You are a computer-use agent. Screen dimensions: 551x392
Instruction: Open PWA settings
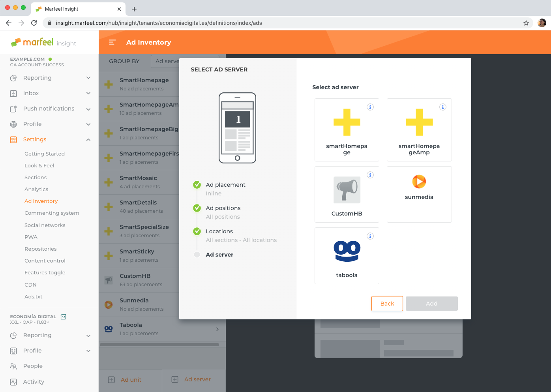tap(31, 237)
